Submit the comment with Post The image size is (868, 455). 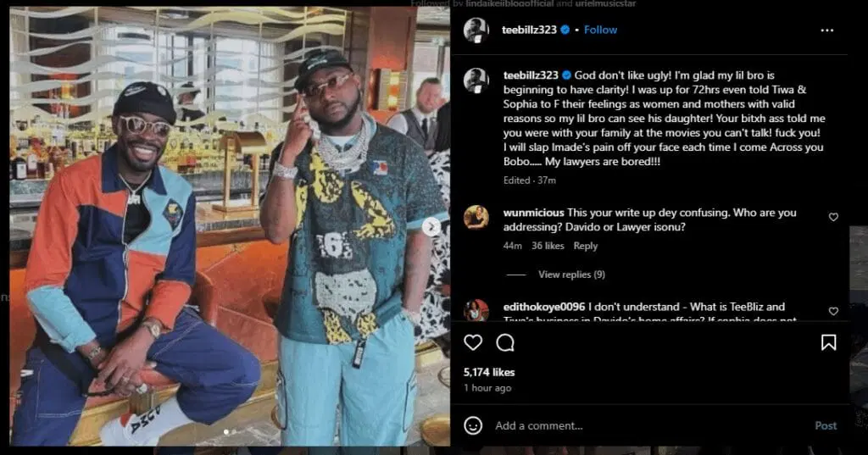[826, 425]
